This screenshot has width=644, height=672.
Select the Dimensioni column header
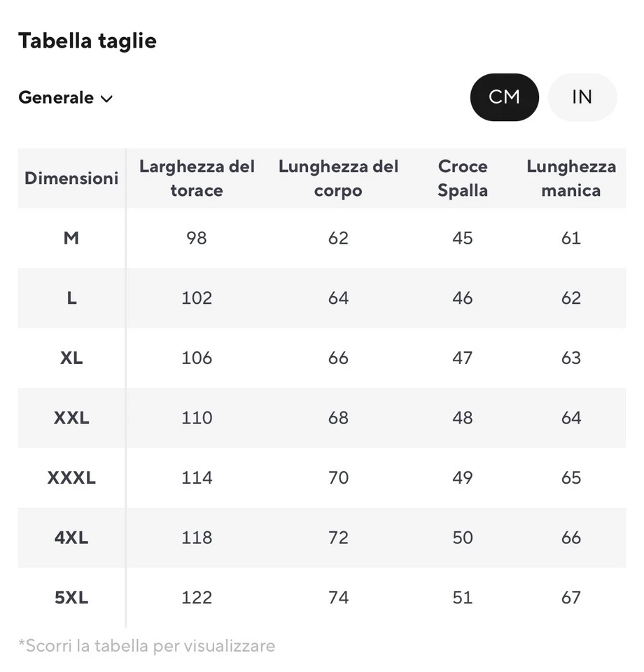[71, 178]
